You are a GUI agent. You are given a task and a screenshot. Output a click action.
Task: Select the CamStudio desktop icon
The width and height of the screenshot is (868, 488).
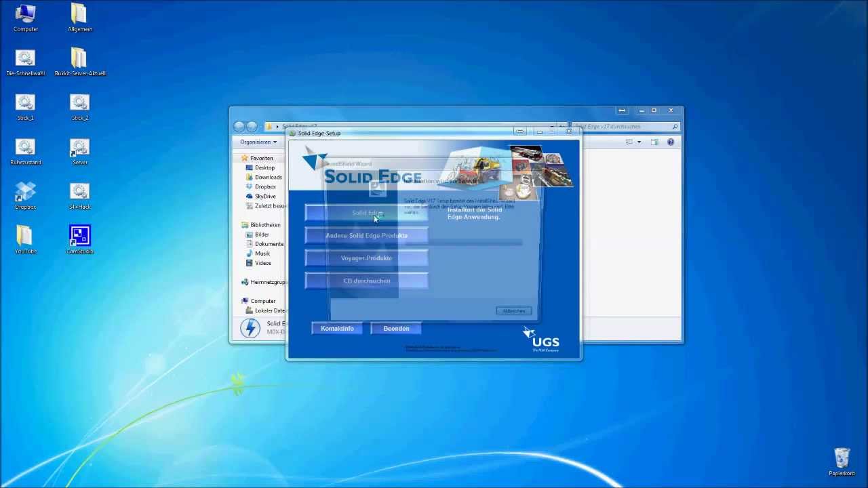point(79,239)
